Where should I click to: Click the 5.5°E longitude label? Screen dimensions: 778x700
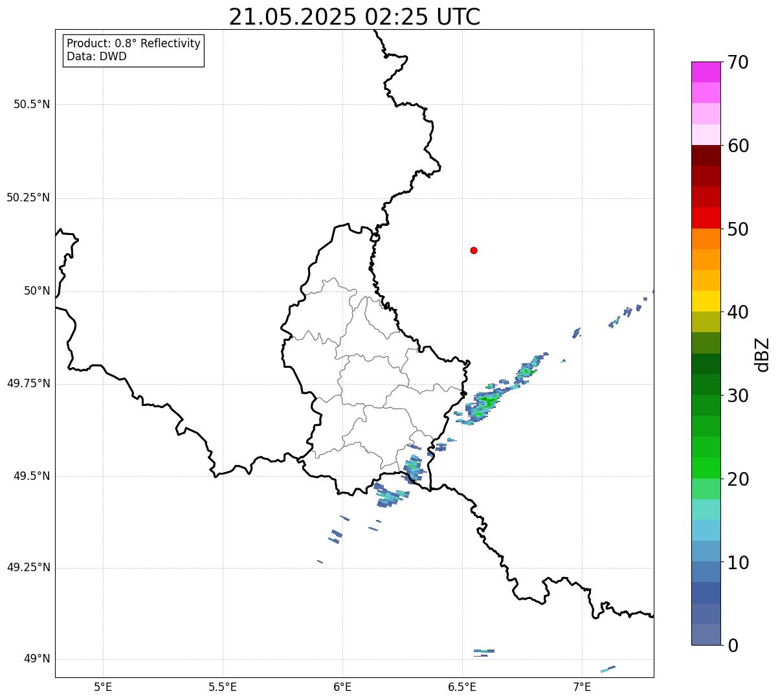(x=223, y=686)
